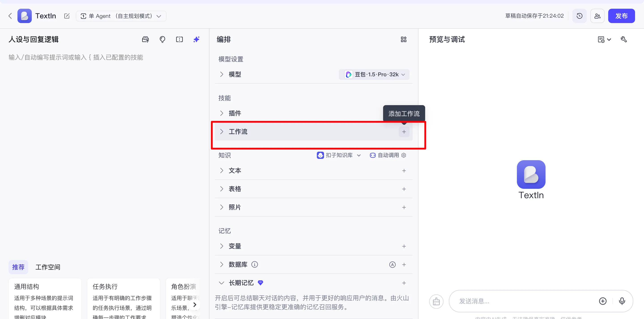Start voice input with microphone icon
644x319 pixels.
click(x=622, y=301)
